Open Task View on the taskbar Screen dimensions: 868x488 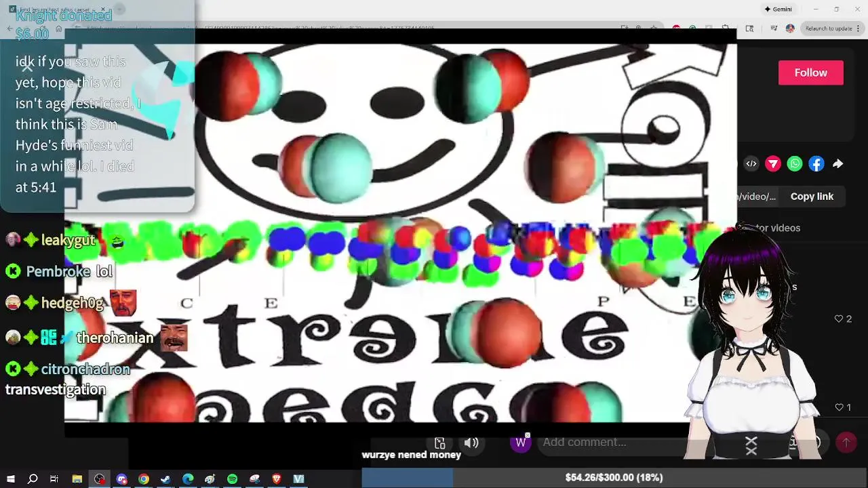54,479
